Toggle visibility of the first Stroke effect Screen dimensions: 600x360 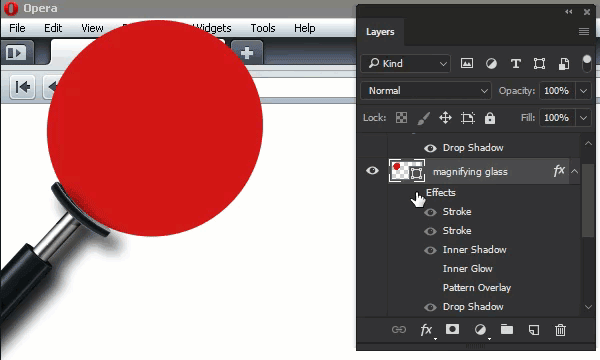point(430,212)
